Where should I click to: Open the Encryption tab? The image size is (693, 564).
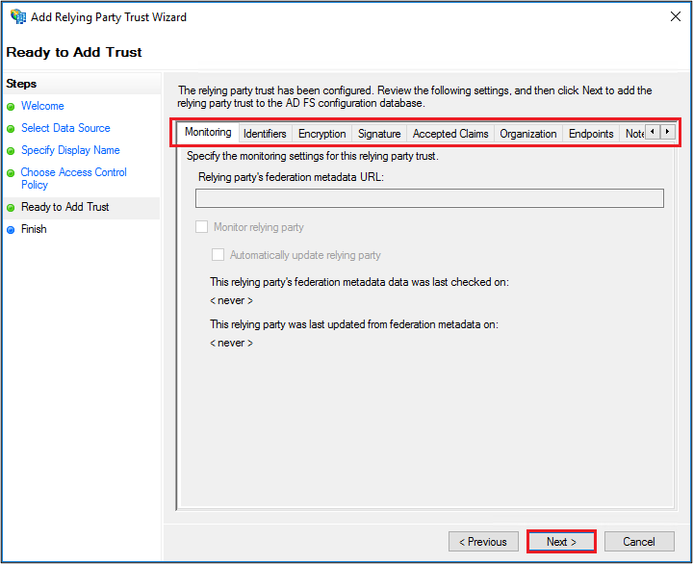(322, 134)
